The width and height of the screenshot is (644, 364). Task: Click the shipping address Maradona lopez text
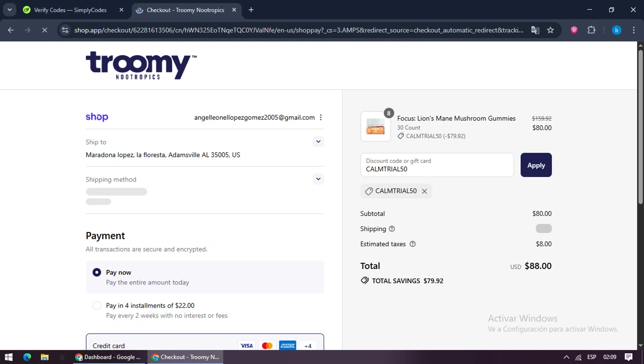[163, 155]
